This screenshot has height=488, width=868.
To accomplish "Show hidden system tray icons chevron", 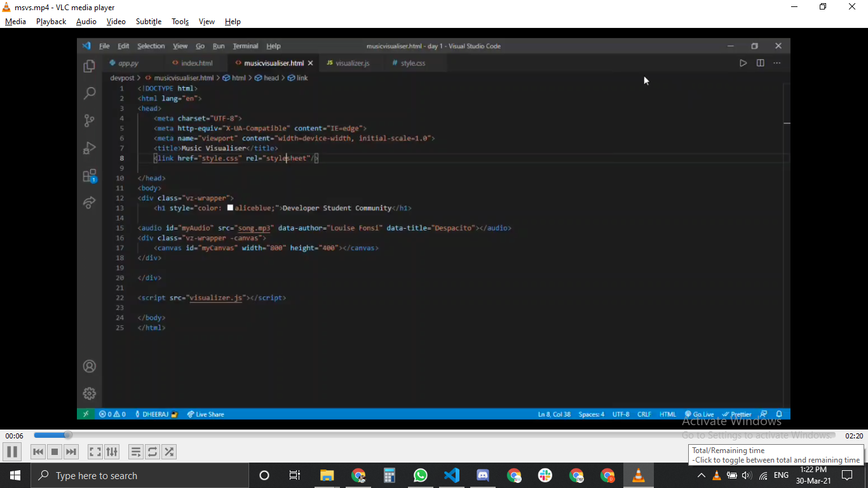I will click(701, 475).
